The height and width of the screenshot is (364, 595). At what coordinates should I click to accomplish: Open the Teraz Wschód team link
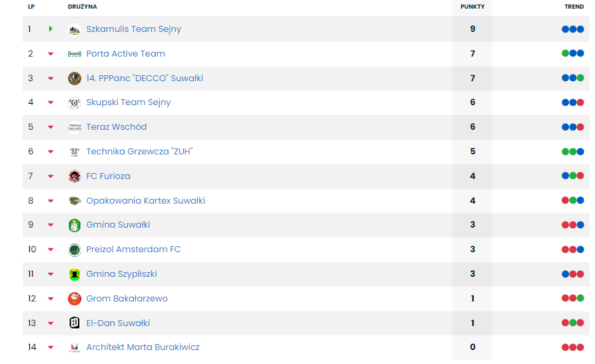117,127
